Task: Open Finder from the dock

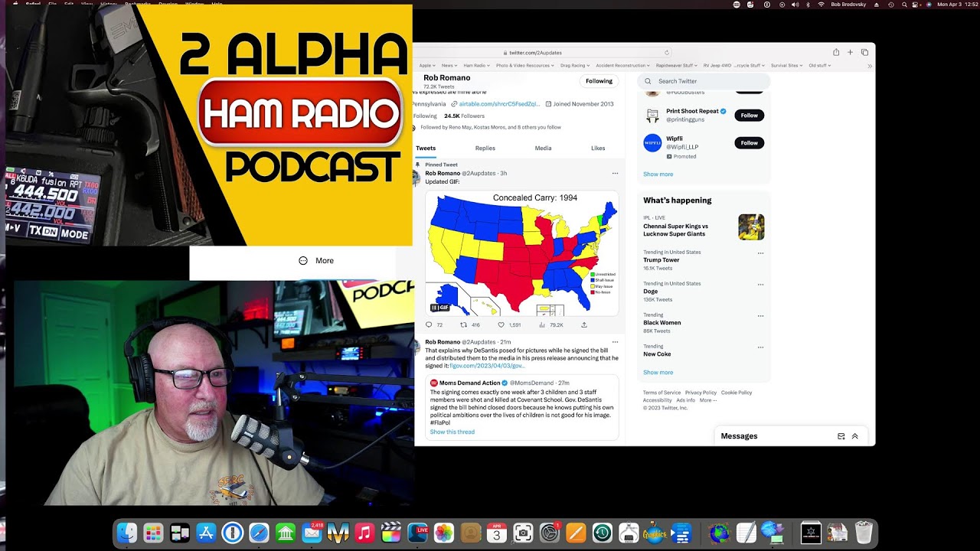Action: coord(127,533)
